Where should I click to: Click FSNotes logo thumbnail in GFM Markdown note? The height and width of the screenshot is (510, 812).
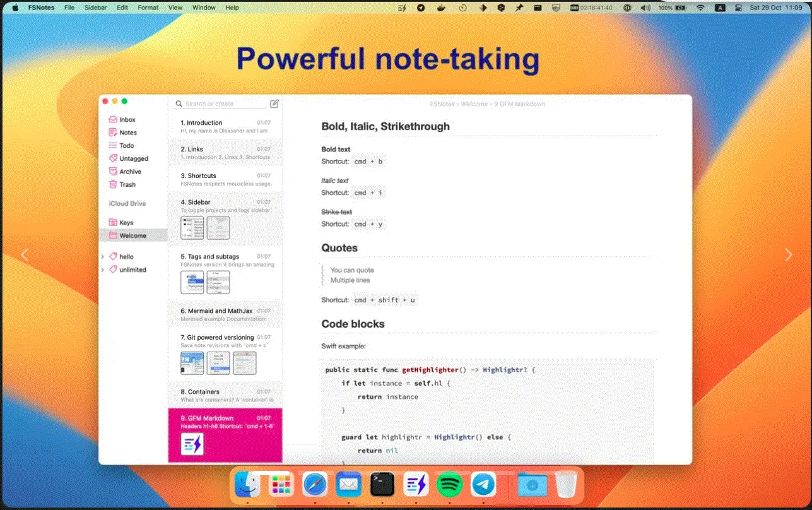click(192, 444)
